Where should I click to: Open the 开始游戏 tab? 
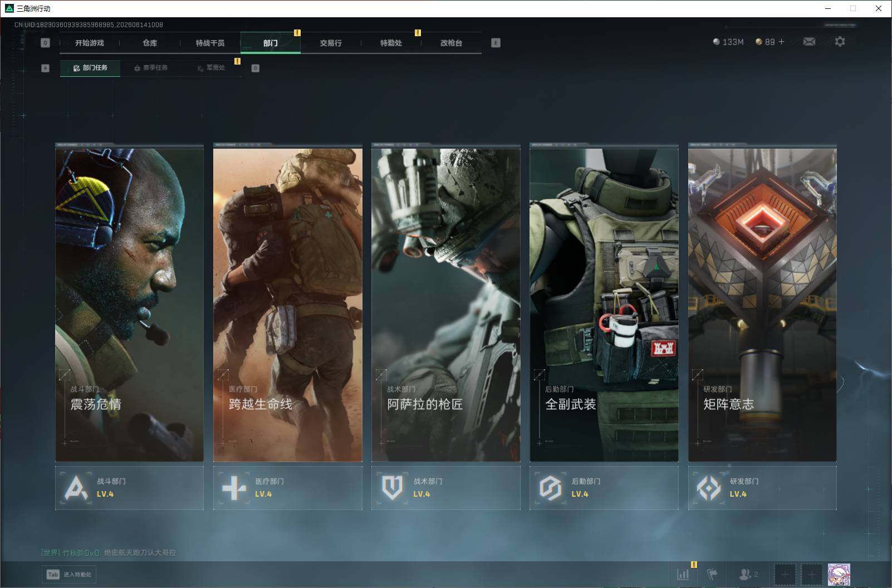tap(90, 43)
